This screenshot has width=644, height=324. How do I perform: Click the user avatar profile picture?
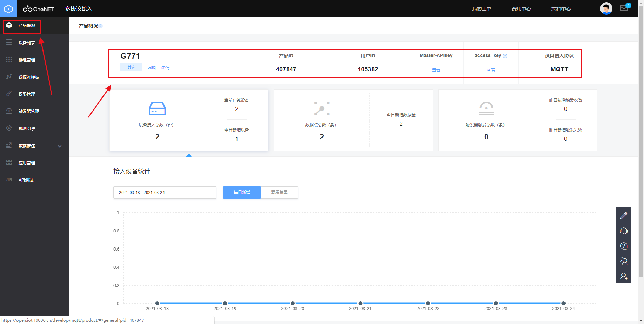606,9
